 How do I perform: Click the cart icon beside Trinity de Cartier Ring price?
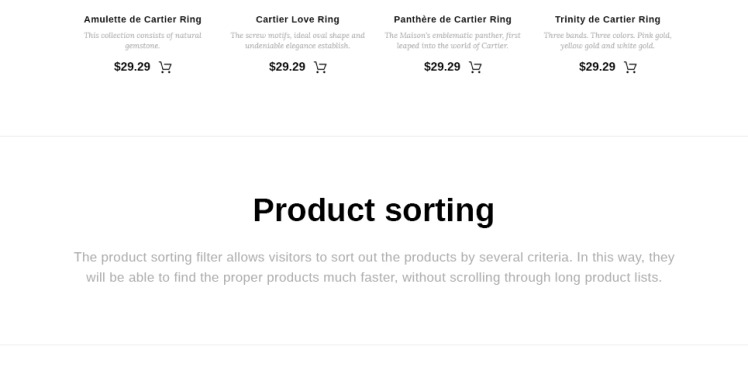click(x=630, y=67)
